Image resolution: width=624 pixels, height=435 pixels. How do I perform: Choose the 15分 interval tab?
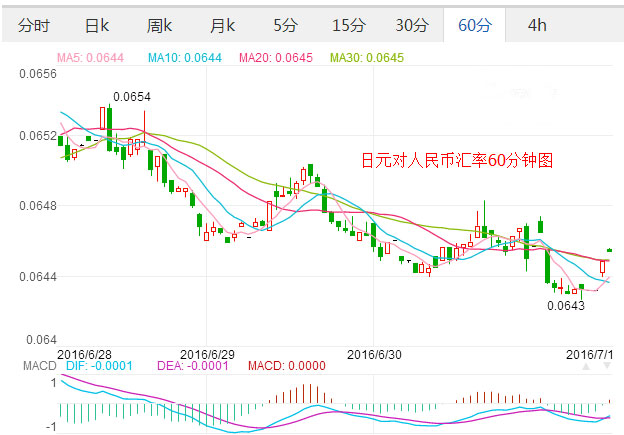click(347, 25)
